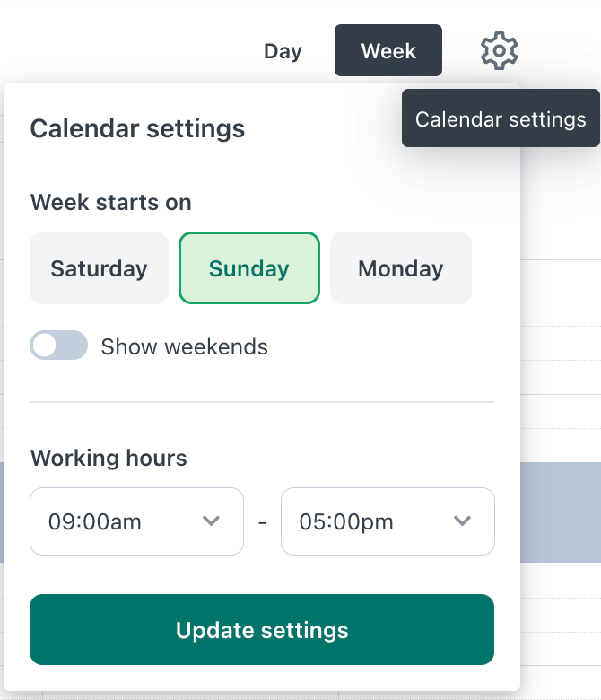This screenshot has height=700, width=601.
Task: Click the dash between the time dropdowns
Action: [x=262, y=522]
